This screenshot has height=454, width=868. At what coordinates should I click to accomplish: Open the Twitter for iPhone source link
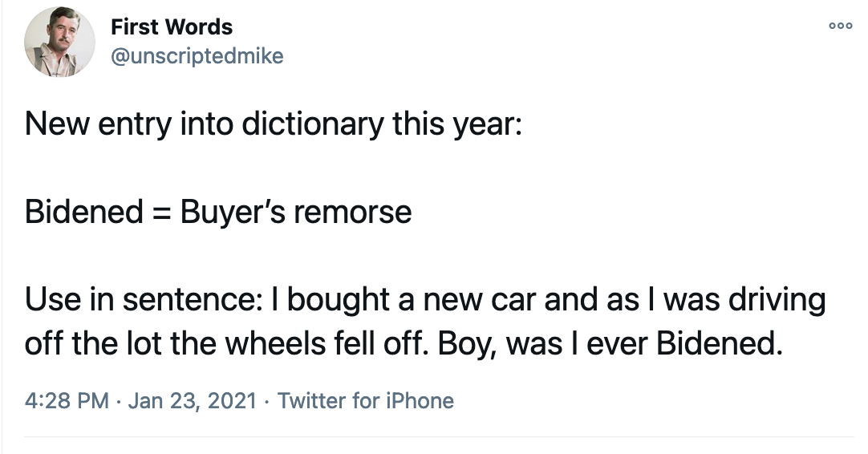point(366,400)
